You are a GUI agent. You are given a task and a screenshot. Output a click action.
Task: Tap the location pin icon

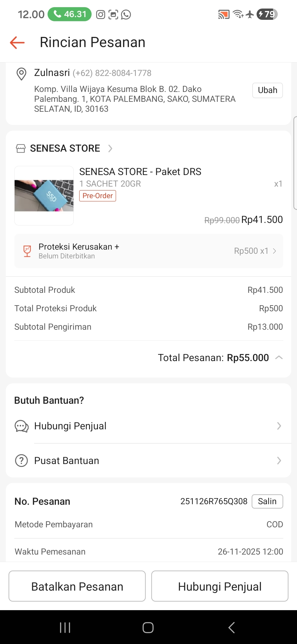coord(21,74)
